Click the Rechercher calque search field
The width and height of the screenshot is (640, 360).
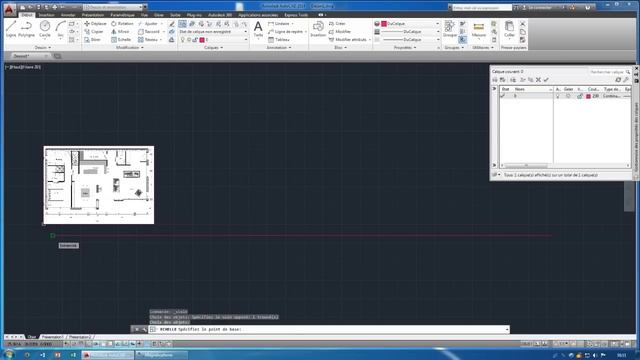610,72
